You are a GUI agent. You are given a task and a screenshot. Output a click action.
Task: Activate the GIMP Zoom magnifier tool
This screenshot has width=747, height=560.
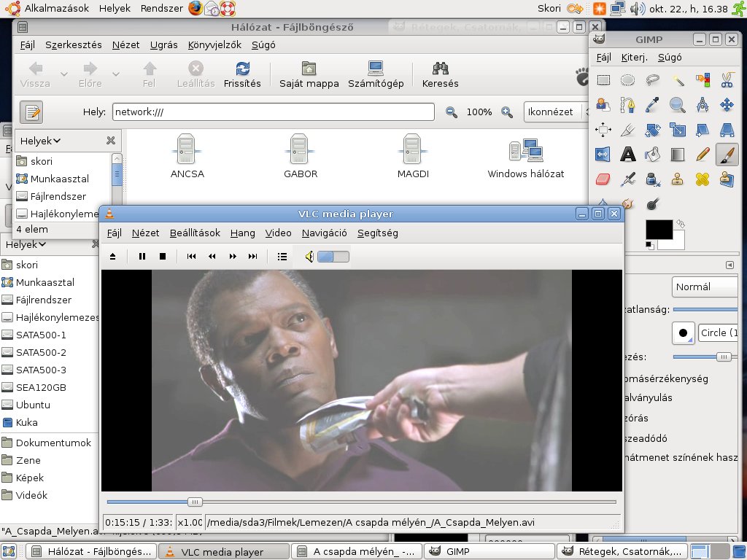[x=678, y=105]
